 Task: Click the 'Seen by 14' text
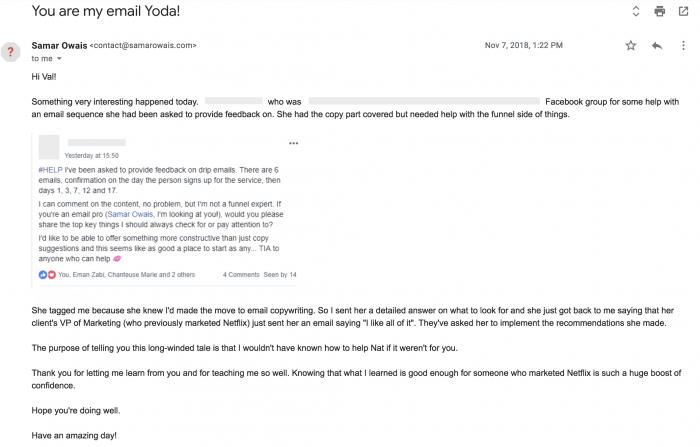point(280,275)
